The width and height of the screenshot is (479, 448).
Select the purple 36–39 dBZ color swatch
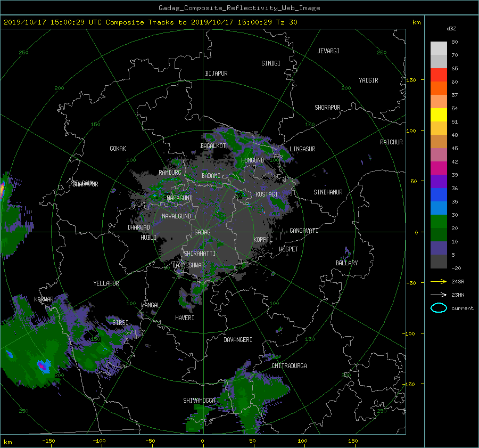pyautogui.click(x=439, y=181)
